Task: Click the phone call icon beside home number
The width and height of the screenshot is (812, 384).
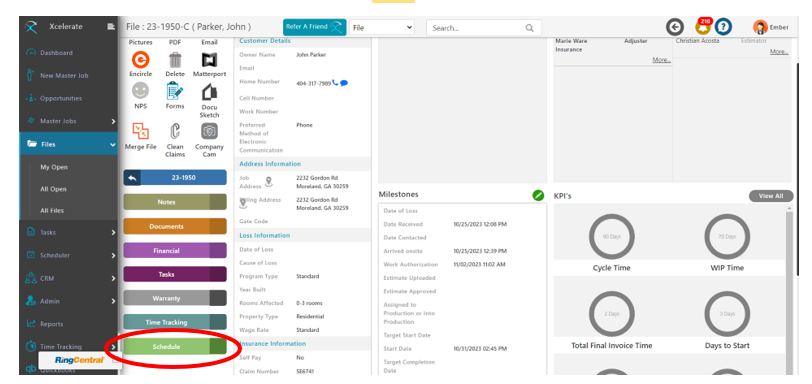Action: pos(335,83)
